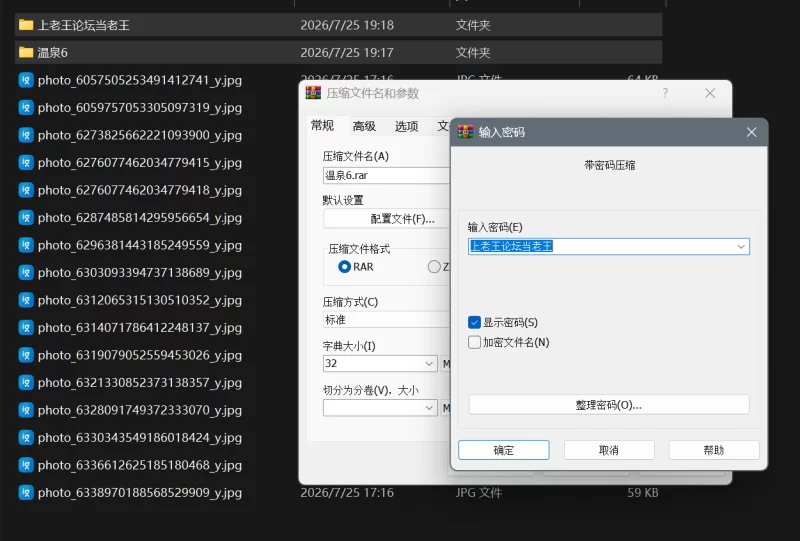Select file name photo_6057505253491412741_y.jpg
The width and height of the screenshot is (800, 541).
pyautogui.click(x=140, y=80)
